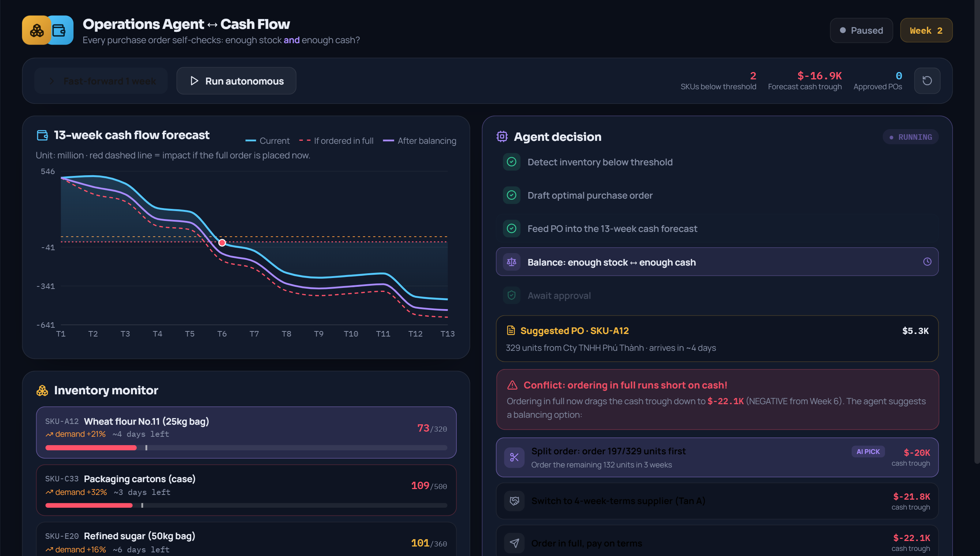Click the 101/360 stock count
This screenshot has height=556, width=980.
tap(429, 543)
